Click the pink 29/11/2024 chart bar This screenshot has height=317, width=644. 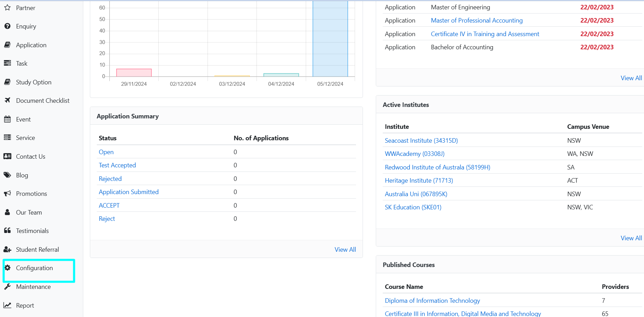(134, 73)
